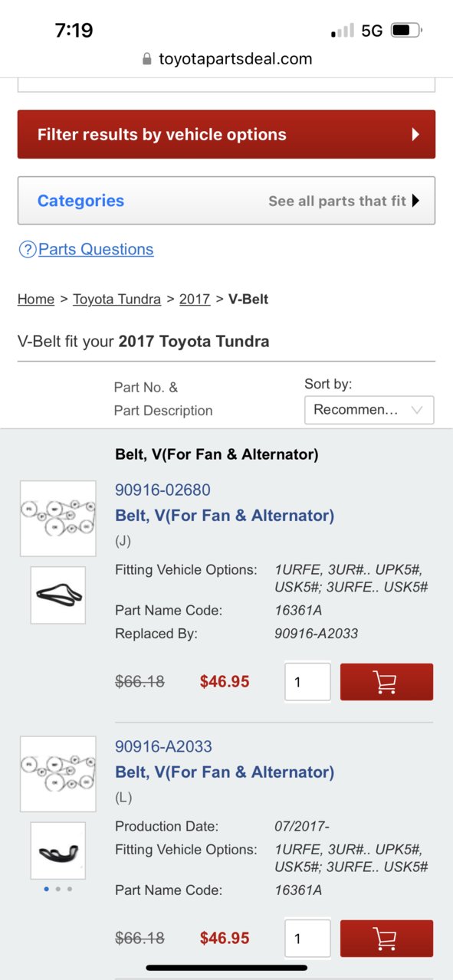
Task: Open belt diagram thumbnail for 90916-02680
Action: pos(58,518)
